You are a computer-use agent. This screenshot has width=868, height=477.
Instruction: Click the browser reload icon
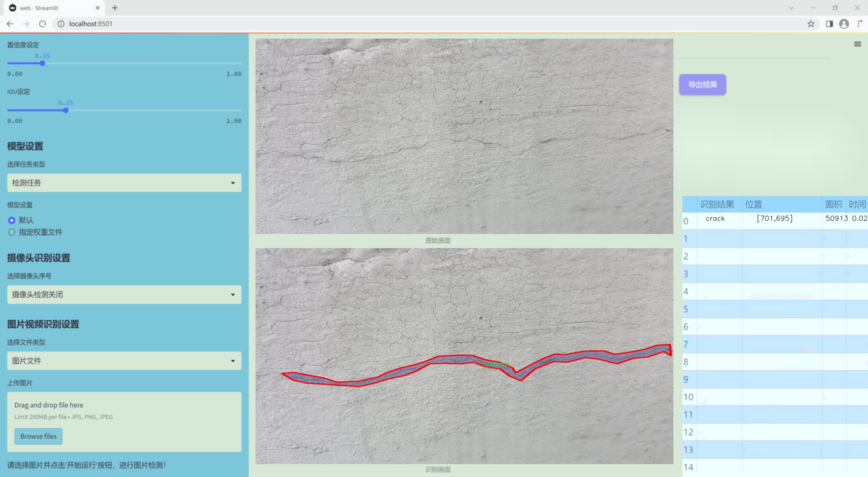point(43,24)
